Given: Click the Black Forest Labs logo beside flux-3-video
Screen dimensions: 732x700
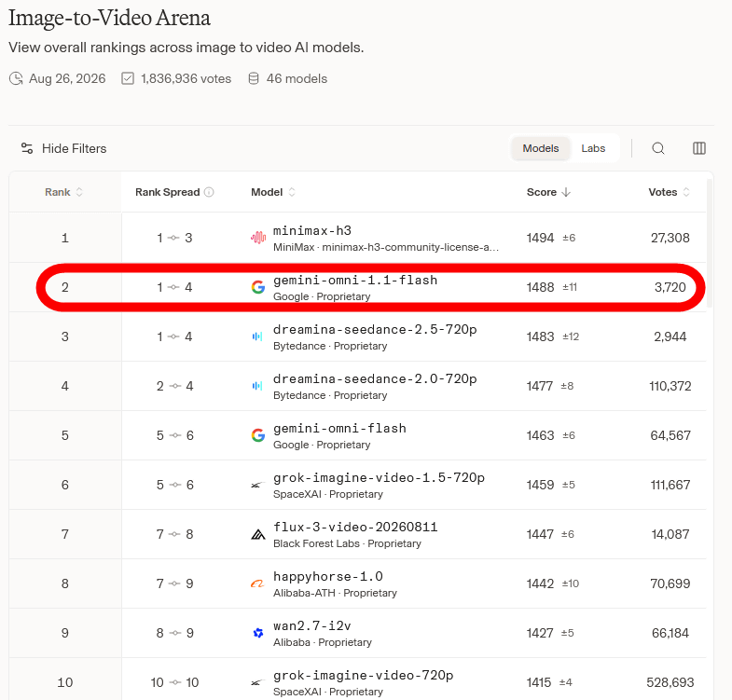Looking at the screenshot, I should (x=258, y=534).
